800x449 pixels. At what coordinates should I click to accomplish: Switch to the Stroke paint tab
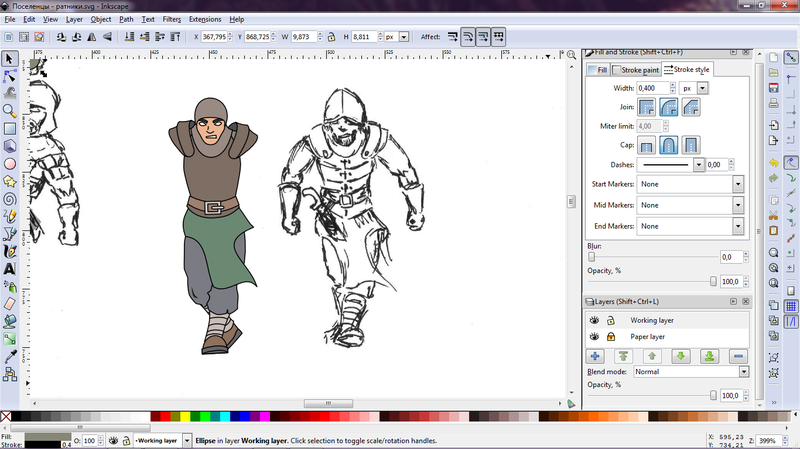coord(636,70)
